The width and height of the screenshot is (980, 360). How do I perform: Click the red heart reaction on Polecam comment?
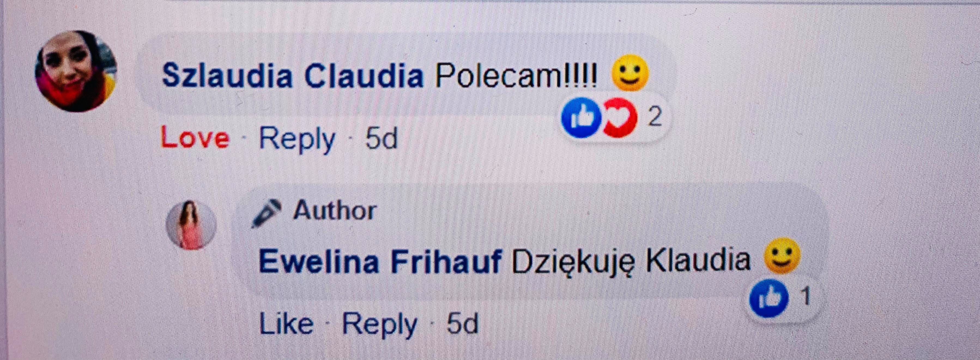[x=620, y=118]
